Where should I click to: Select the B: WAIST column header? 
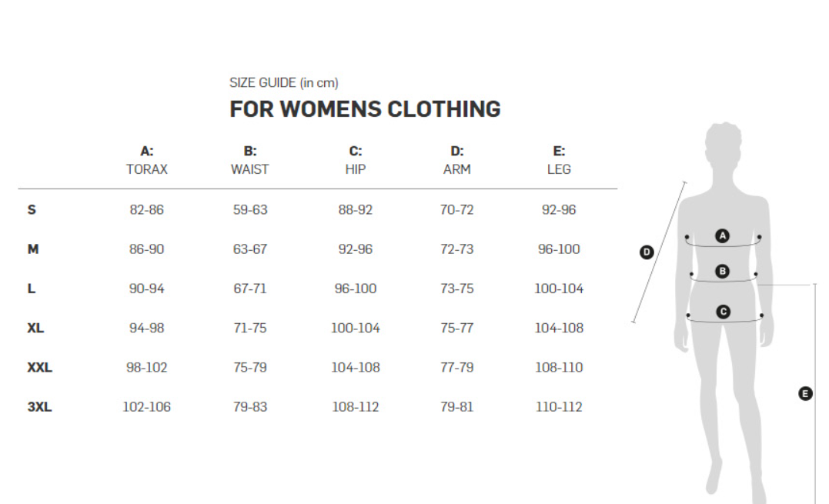click(x=250, y=160)
